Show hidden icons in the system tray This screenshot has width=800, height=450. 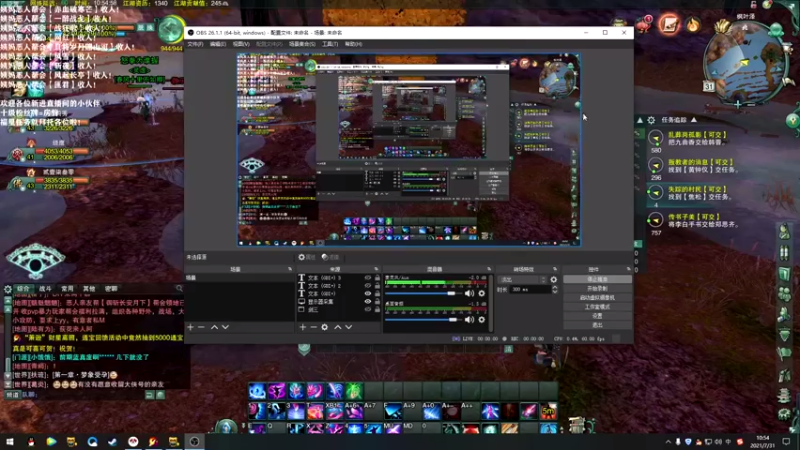coord(668,442)
